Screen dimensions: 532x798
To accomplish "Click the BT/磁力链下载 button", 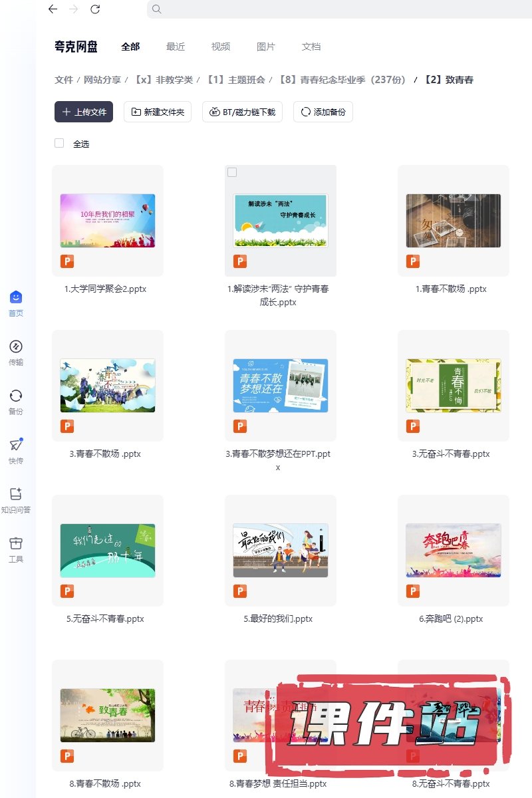I will 242,112.
